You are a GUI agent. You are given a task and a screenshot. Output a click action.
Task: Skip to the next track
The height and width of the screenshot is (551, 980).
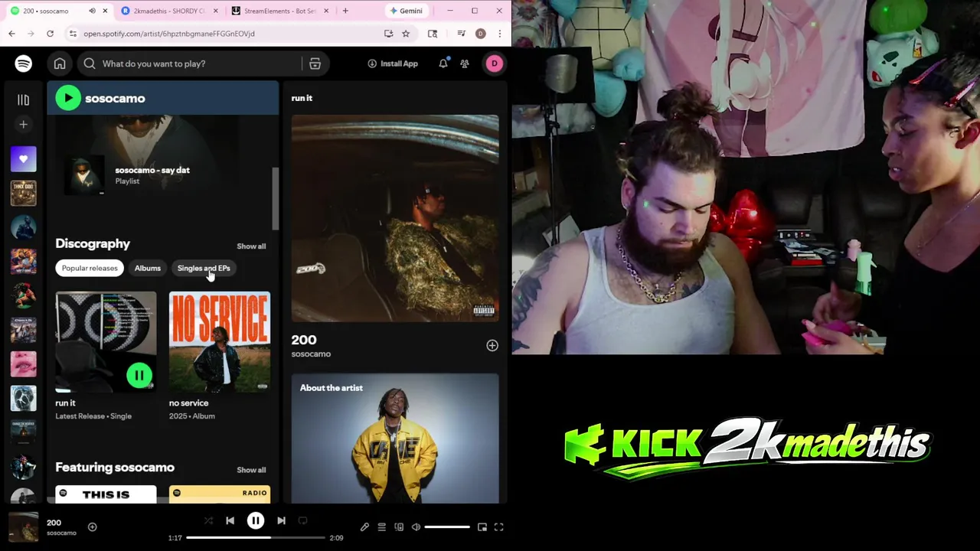point(281,520)
